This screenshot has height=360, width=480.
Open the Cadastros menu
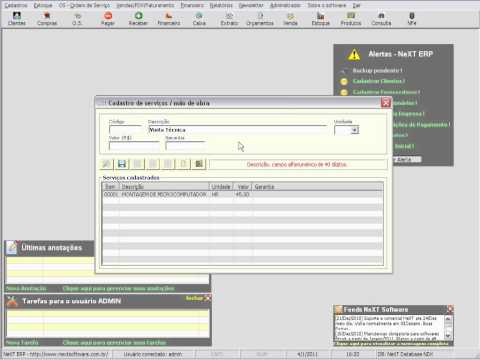click(16, 5)
